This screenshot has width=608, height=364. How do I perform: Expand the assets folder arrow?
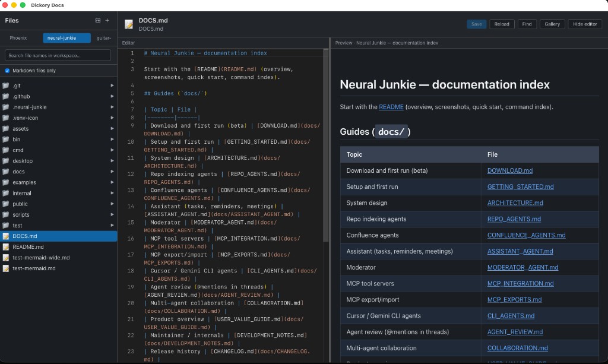pyautogui.click(x=112, y=129)
